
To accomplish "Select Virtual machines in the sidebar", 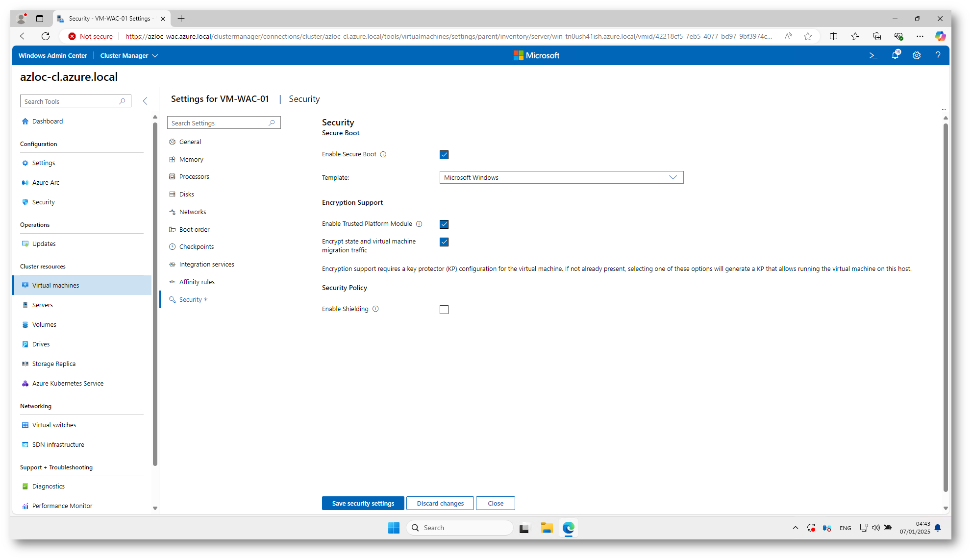I will (x=82, y=285).
